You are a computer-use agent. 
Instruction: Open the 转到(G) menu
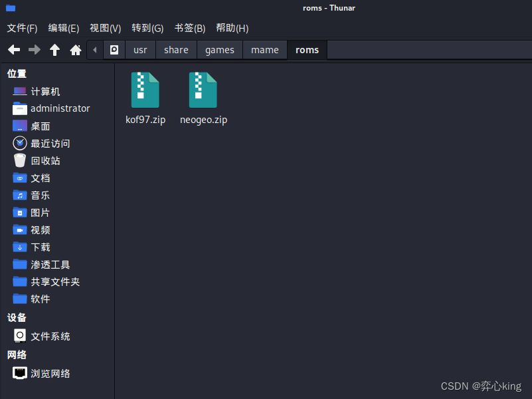[x=147, y=28]
